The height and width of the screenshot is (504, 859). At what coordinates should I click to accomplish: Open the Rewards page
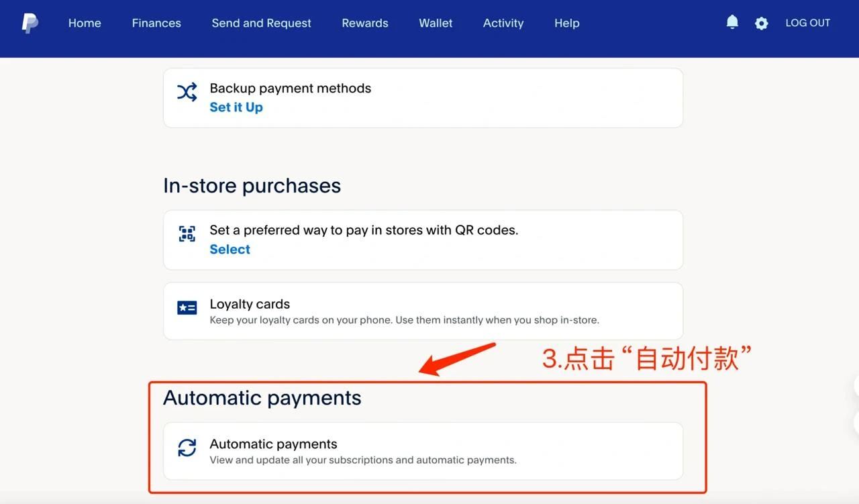(365, 23)
